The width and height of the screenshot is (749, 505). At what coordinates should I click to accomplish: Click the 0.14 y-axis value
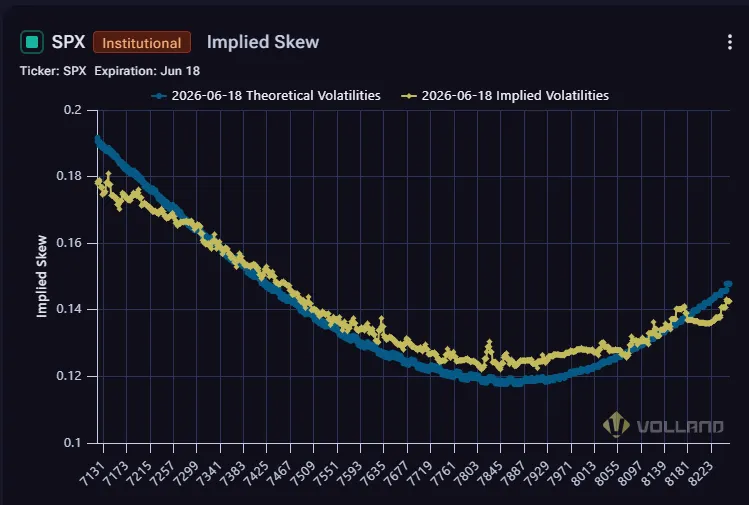coord(69,309)
